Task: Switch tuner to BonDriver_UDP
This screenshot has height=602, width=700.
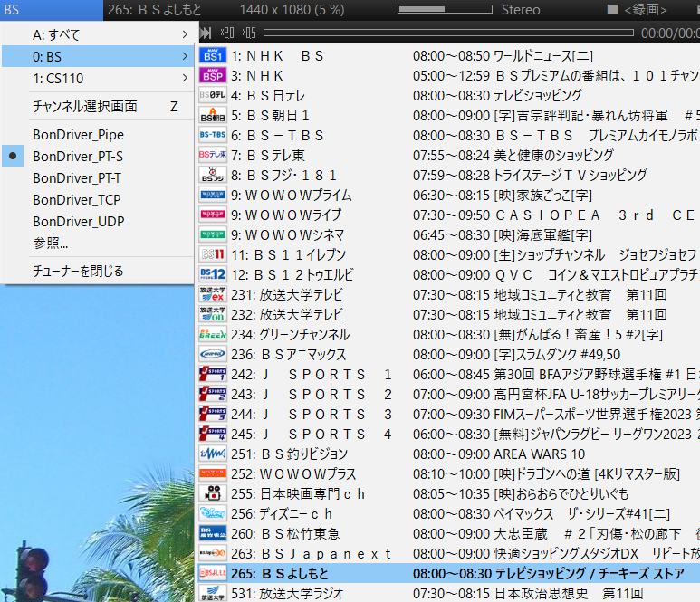Action: 97,222
